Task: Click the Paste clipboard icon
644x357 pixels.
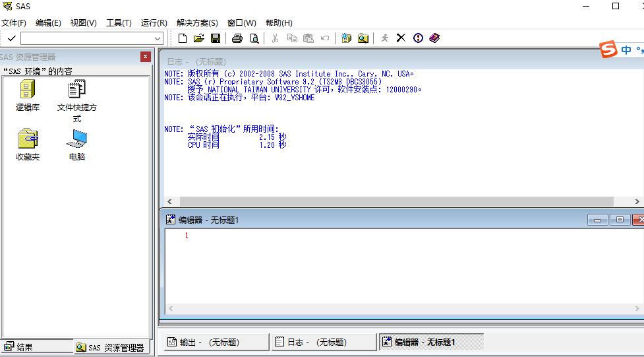Action: pos(308,38)
